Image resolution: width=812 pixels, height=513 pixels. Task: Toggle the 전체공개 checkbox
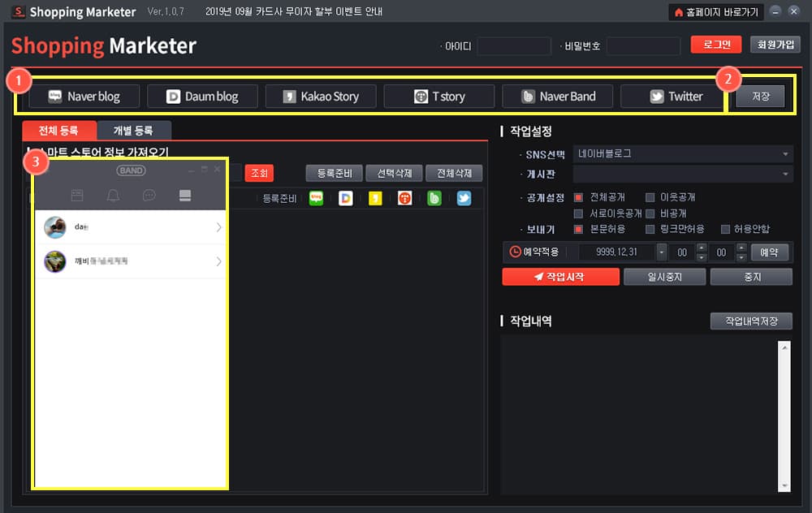coord(578,197)
